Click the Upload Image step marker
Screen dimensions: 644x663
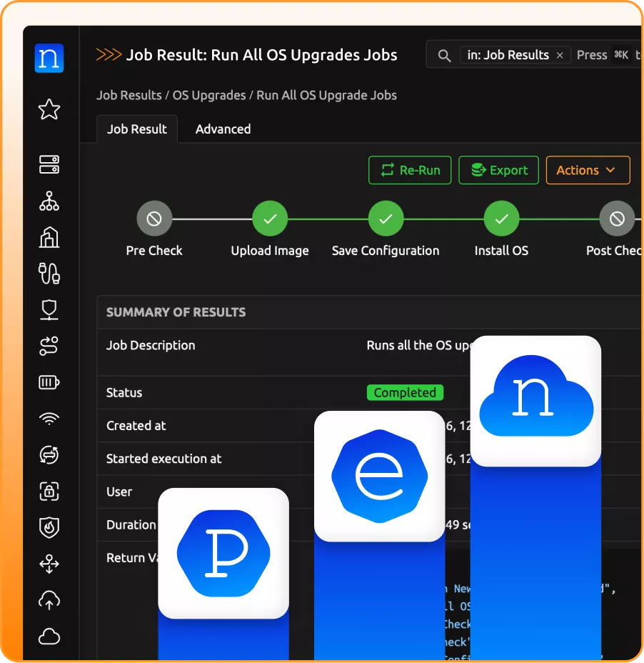(x=270, y=219)
